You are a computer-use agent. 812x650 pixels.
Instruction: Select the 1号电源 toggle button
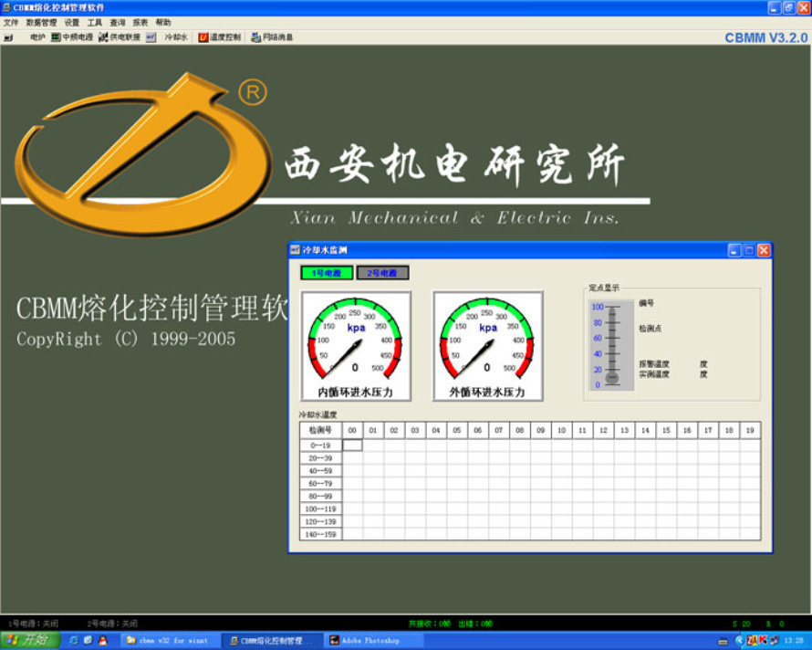327,273
